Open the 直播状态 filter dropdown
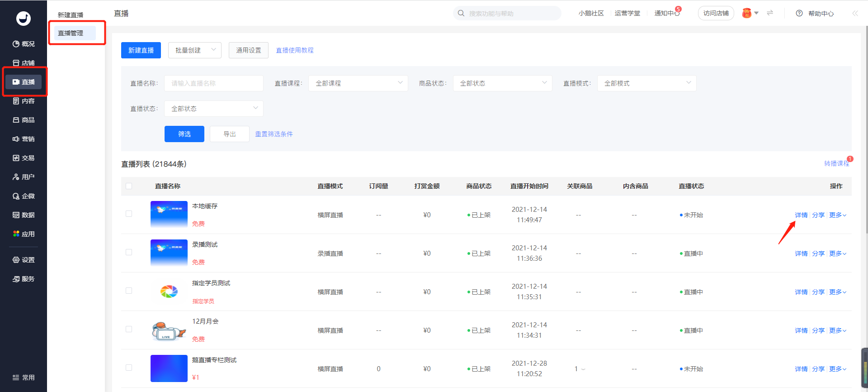 pyautogui.click(x=213, y=109)
